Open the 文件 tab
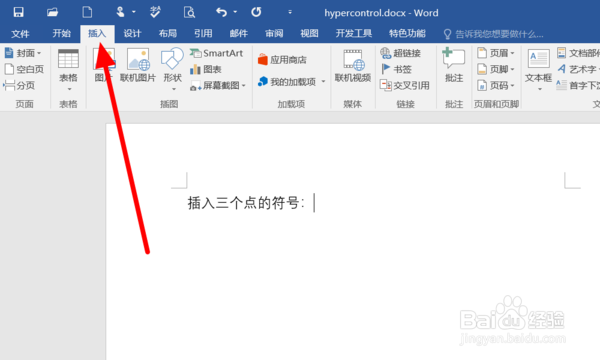 [x=20, y=34]
